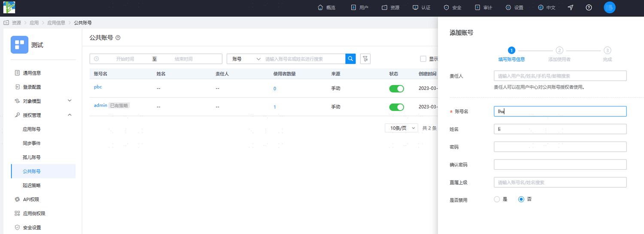Open the 审计 audit menu
The width and height of the screenshot is (644, 234).
click(483, 8)
